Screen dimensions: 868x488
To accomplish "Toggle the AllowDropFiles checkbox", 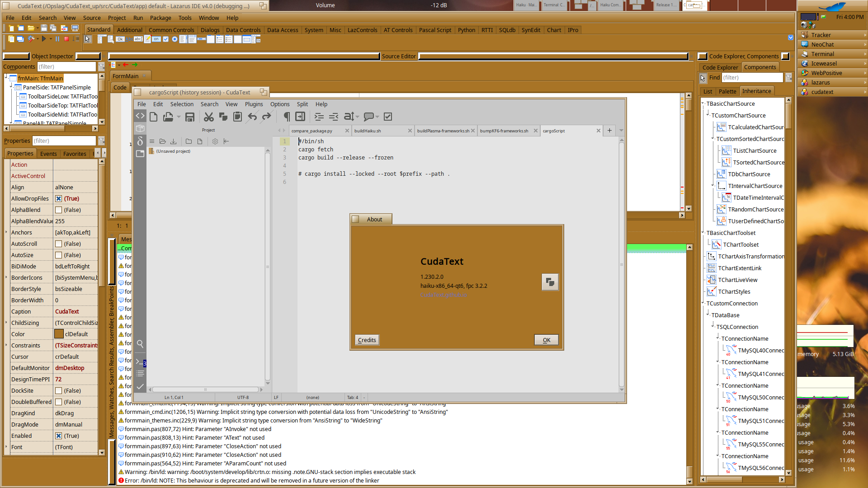I will point(58,199).
